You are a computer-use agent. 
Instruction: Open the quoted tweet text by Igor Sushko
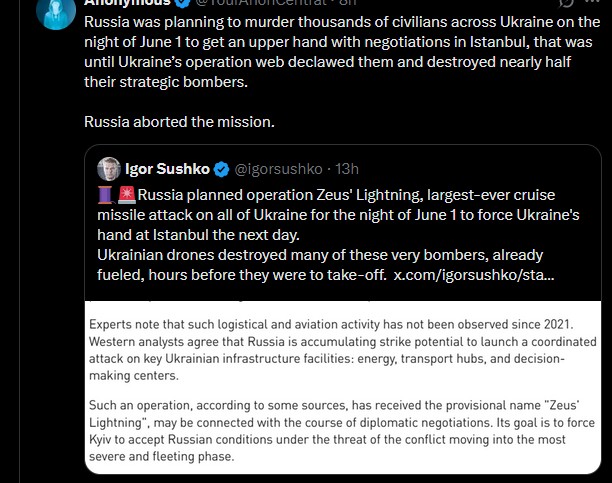(x=338, y=235)
